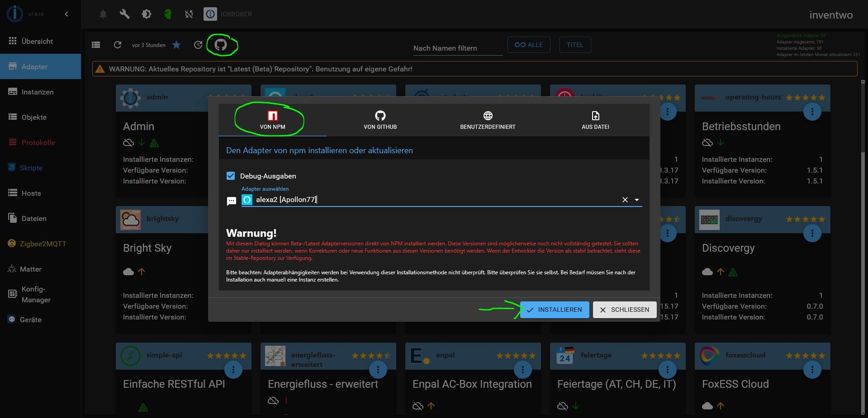
Task: Clear the selected alexa2 adapter
Action: tap(625, 200)
